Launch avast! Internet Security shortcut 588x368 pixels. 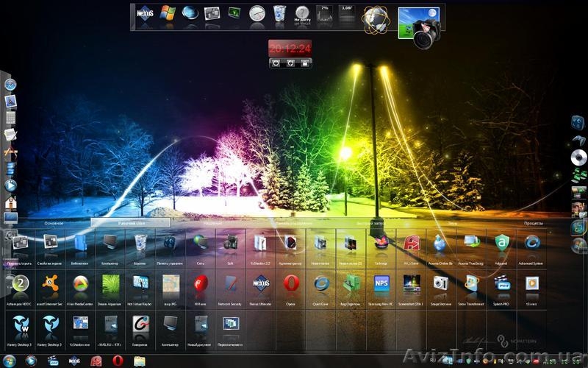tap(50, 283)
